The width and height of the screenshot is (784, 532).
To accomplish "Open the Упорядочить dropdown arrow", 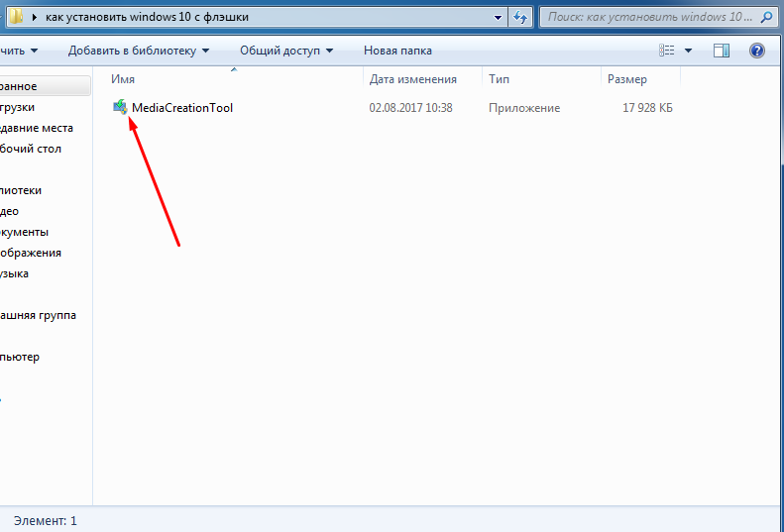I will point(34,51).
